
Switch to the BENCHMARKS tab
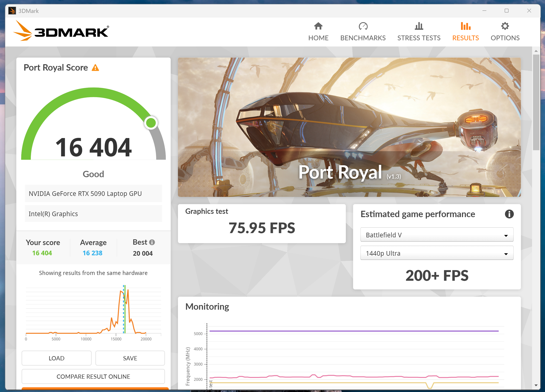[363, 32]
